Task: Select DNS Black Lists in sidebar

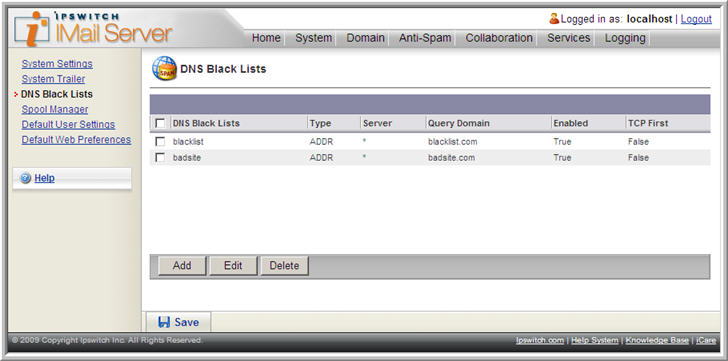Action: pyautogui.click(x=57, y=94)
